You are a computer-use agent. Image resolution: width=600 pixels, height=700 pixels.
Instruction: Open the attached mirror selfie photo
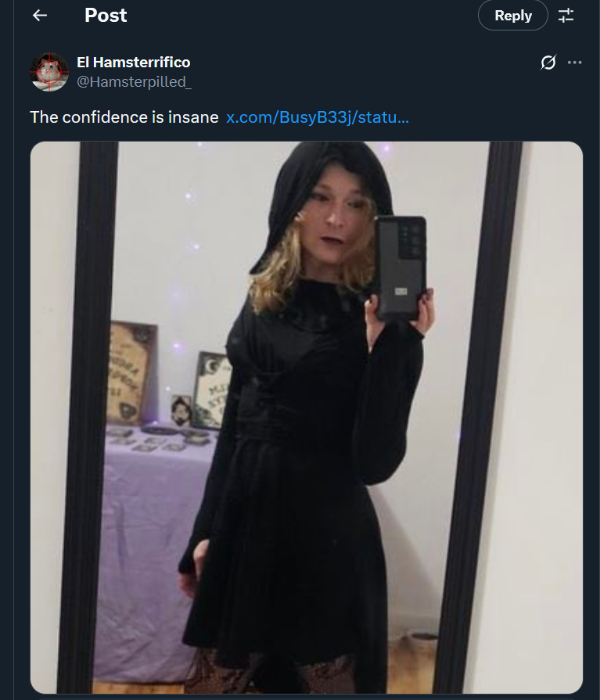coord(306,418)
